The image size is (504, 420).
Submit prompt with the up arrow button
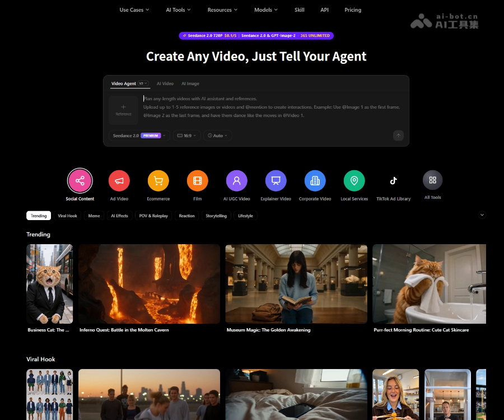pos(398,136)
